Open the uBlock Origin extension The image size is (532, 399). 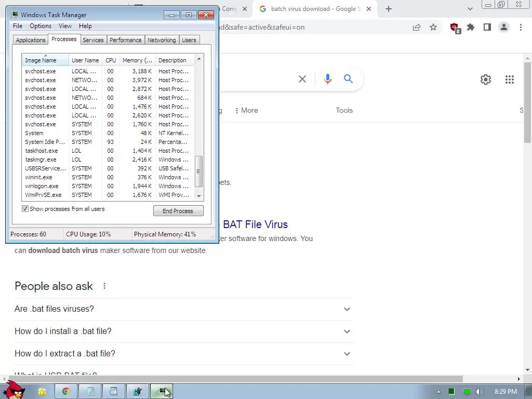click(455, 28)
